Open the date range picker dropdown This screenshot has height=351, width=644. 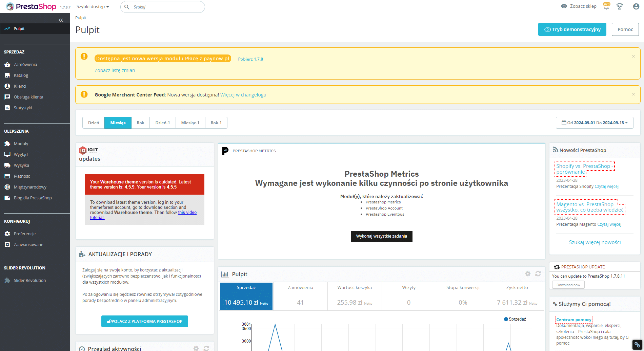coord(595,123)
